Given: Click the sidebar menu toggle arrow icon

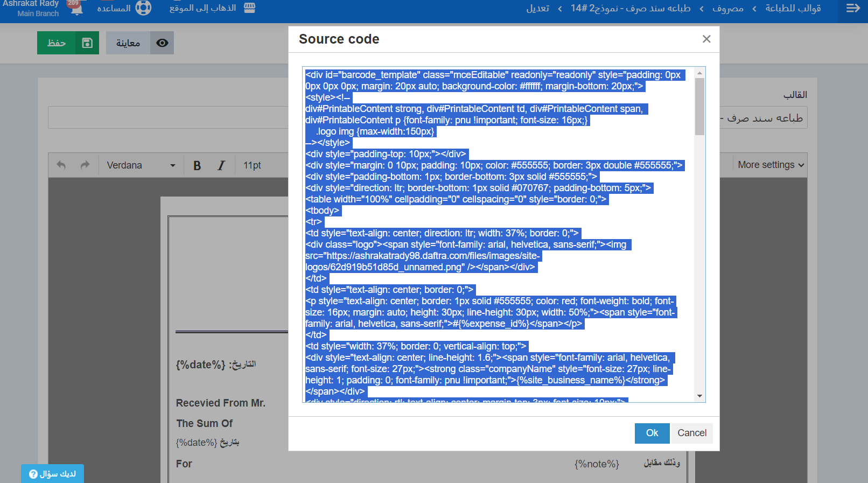Looking at the screenshot, I should click(853, 8).
